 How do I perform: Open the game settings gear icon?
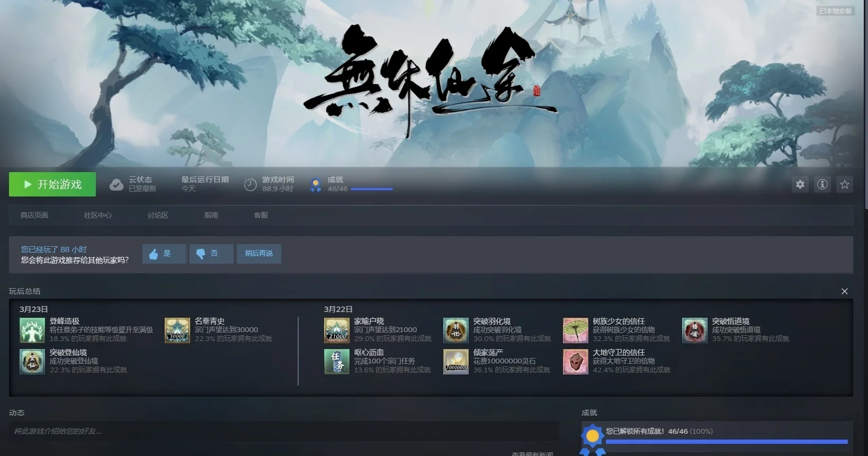pos(800,184)
